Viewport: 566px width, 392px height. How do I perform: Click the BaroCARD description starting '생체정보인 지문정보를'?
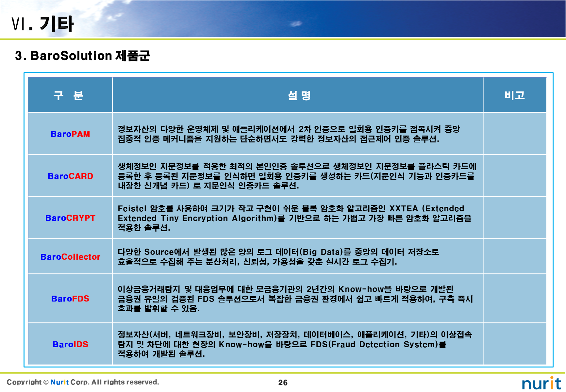[x=297, y=176]
